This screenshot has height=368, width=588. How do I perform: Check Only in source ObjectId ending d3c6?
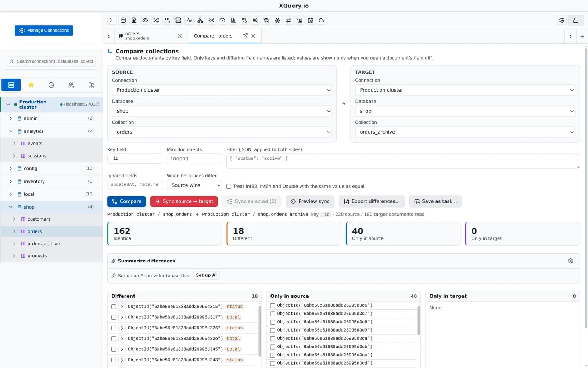273,305
